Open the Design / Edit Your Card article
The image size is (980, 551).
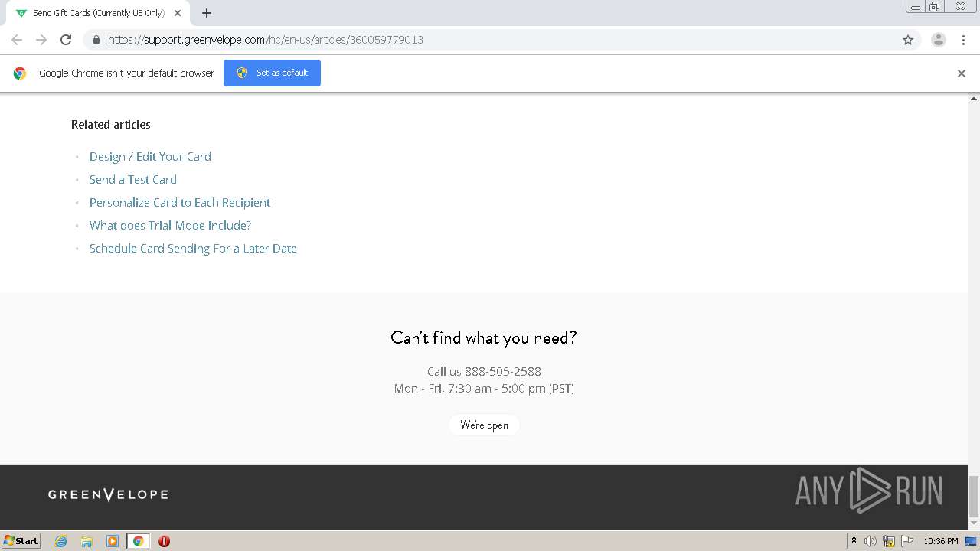[150, 156]
